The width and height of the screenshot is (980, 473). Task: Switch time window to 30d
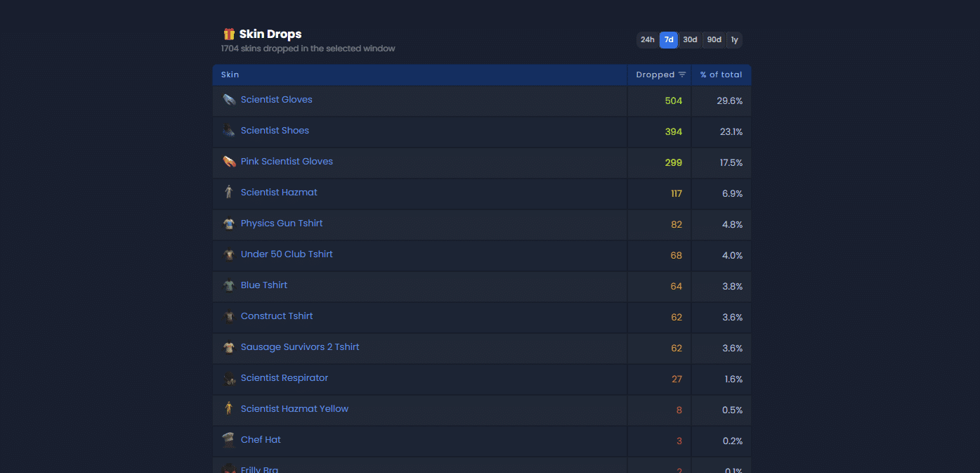point(691,40)
